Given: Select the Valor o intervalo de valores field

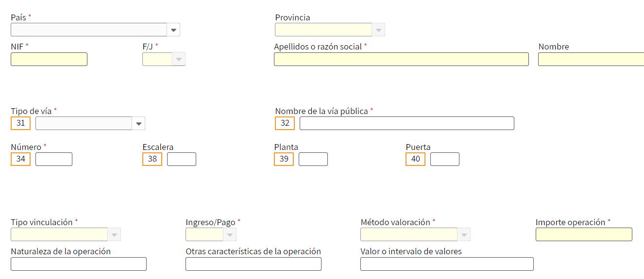Looking at the screenshot, I should [x=447, y=264].
